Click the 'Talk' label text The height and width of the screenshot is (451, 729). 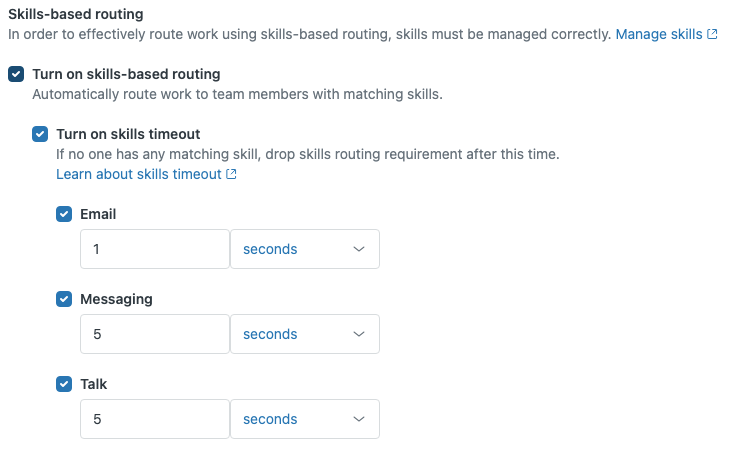pos(94,384)
